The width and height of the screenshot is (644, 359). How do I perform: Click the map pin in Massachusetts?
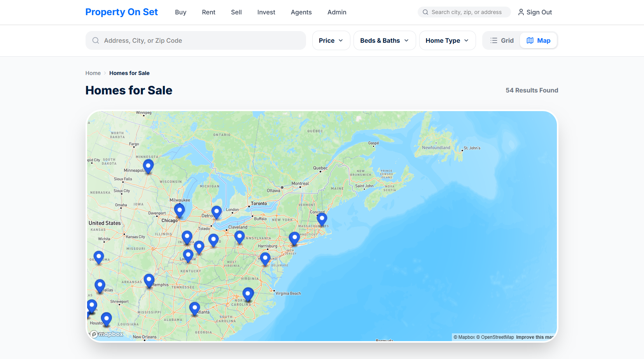(x=322, y=220)
